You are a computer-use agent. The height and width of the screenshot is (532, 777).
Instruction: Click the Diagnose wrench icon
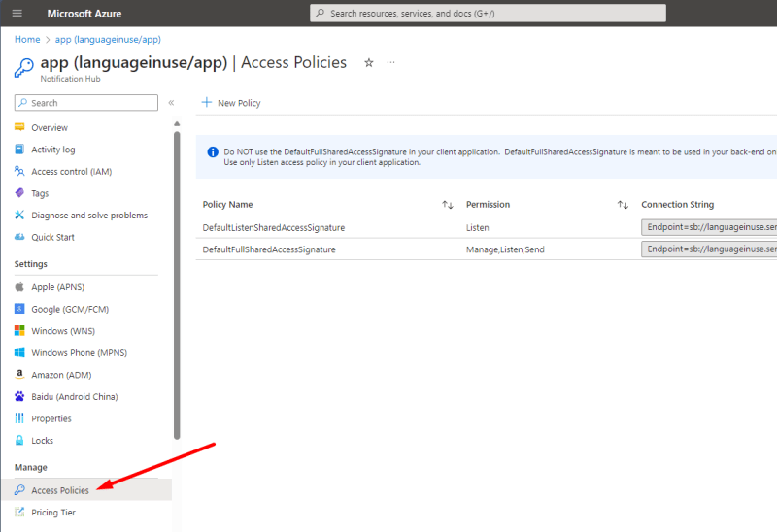click(x=19, y=215)
